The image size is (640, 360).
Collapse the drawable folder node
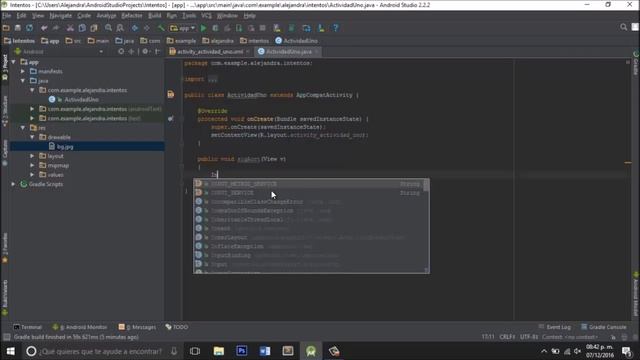32,137
